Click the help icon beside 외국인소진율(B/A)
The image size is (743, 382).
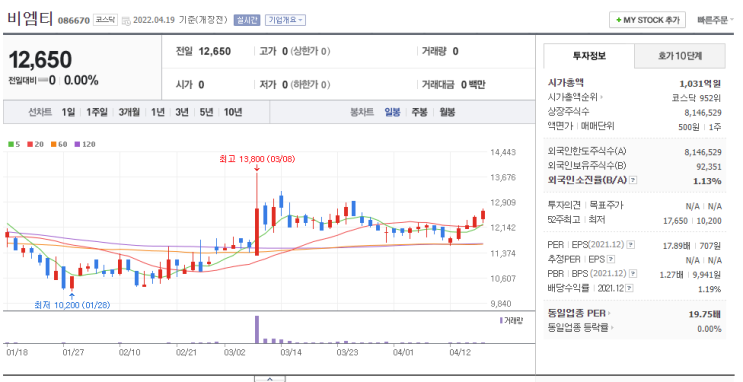click(x=633, y=180)
